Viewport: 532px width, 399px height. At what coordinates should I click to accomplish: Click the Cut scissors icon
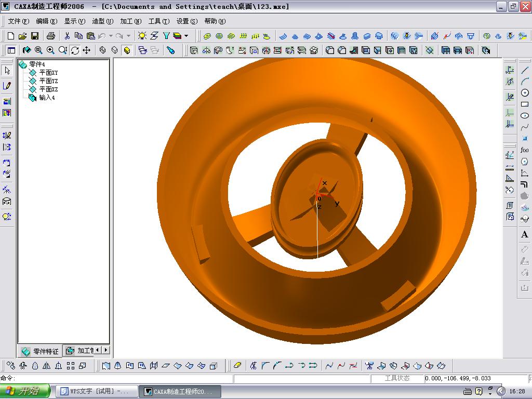tap(67, 36)
